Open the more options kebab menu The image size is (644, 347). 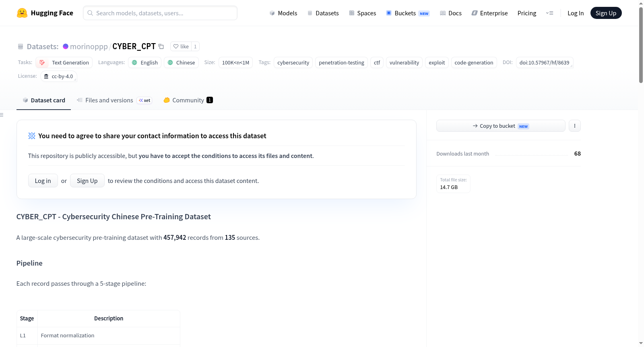(575, 126)
